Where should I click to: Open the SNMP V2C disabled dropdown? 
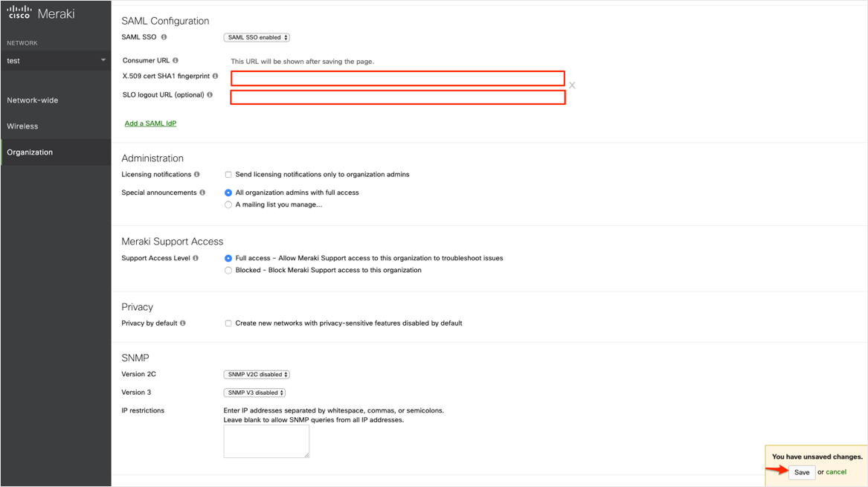[x=257, y=375]
